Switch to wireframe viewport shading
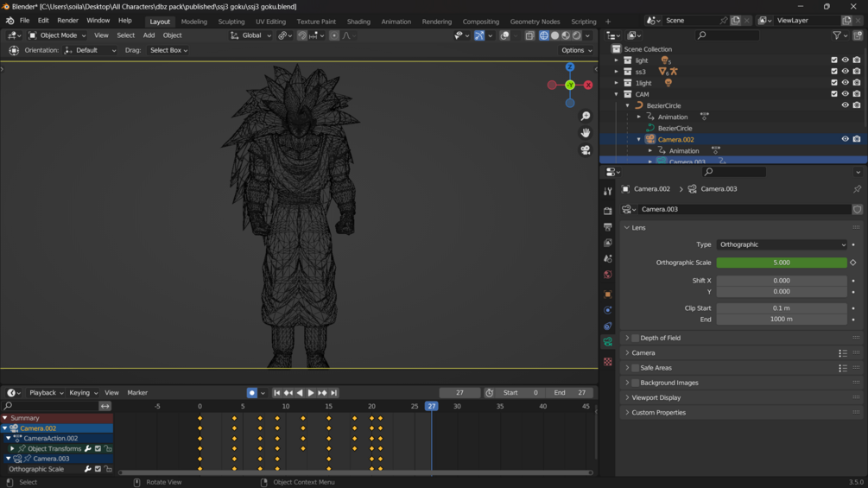Screen dimensions: 868x488 pos(543,35)
